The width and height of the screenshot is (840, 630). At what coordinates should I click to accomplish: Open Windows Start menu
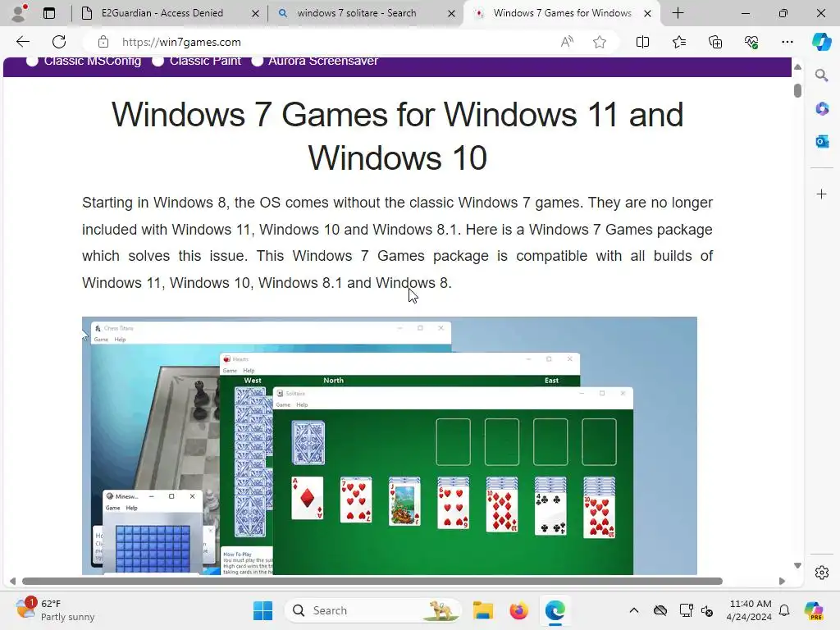coord(262,610)
